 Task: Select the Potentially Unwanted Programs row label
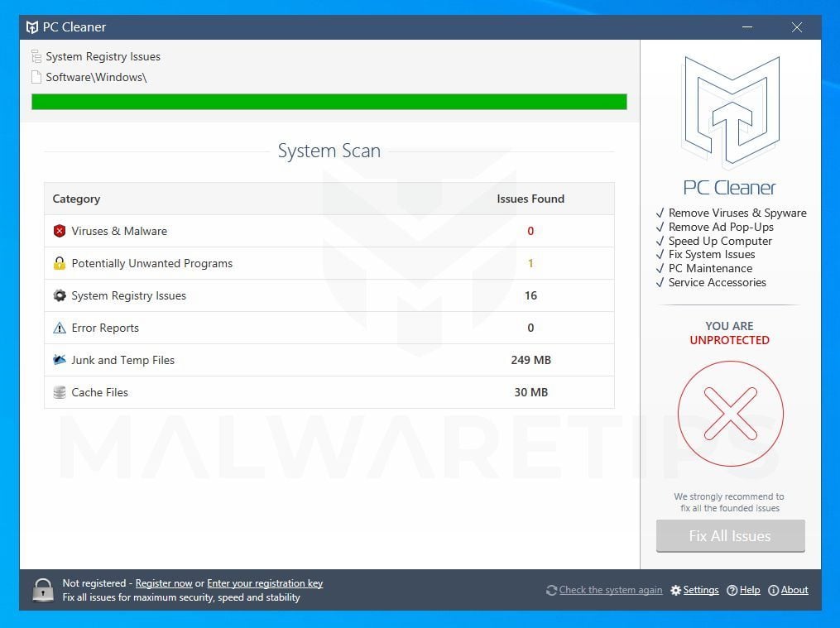(x=152, y=263)
